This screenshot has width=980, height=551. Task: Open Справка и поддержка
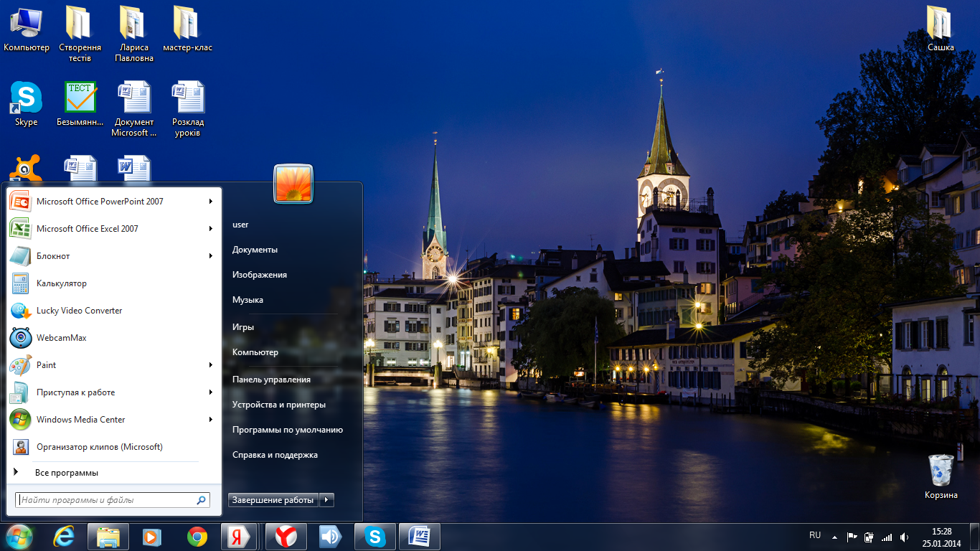coord(275,455)
